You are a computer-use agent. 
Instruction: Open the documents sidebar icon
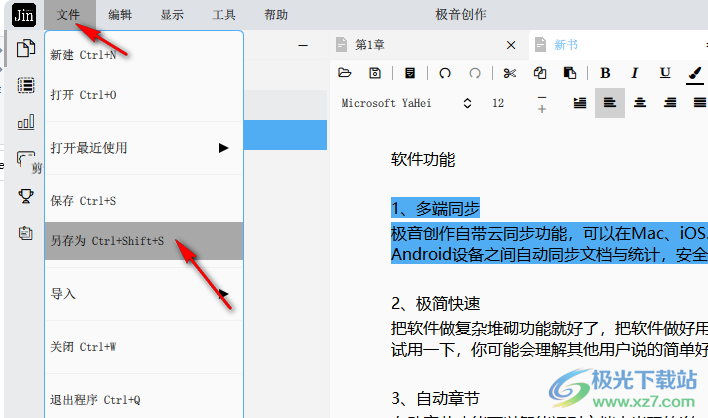click(x=26, y=48)
